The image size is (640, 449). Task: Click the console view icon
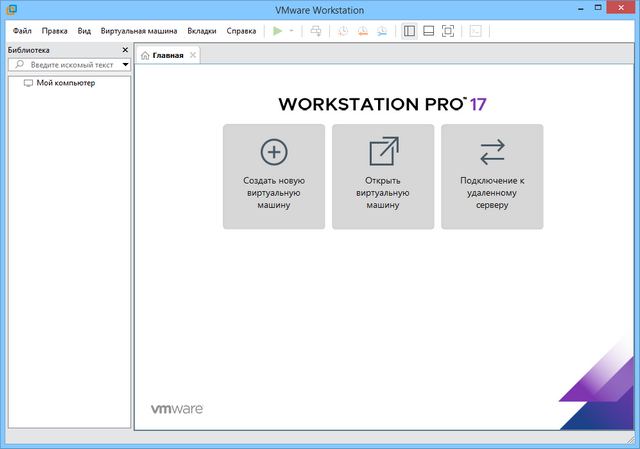tap(475, 31)
